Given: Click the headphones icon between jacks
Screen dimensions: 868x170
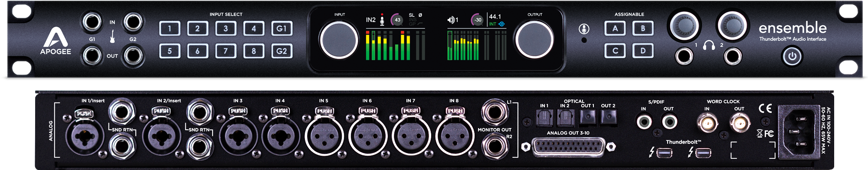Looking at the screenshot, I should pos(709,45).
